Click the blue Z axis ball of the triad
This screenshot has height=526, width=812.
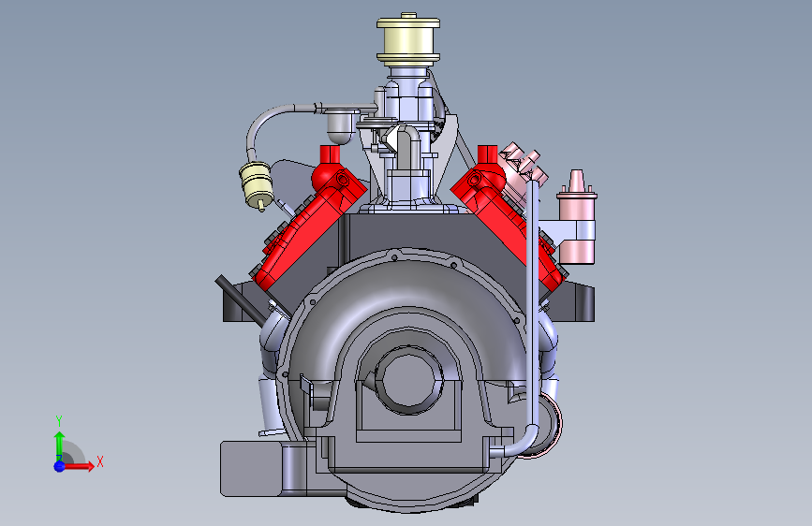point(59,466)
